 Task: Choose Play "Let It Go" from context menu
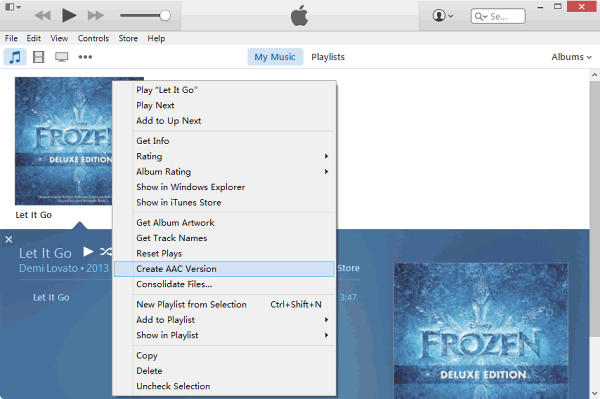(x=224, y=90)
